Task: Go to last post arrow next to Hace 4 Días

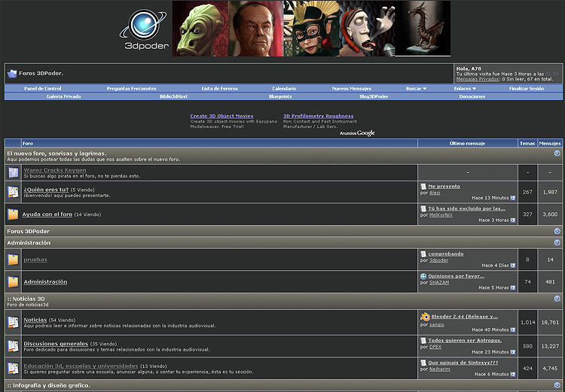Action: click(x=513, y=266)
